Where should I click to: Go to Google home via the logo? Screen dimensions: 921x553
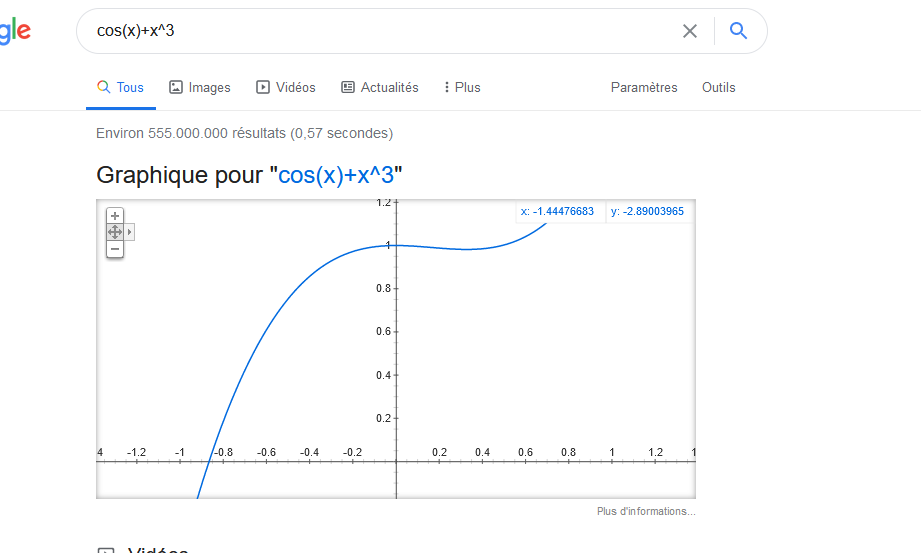point(14,31)
